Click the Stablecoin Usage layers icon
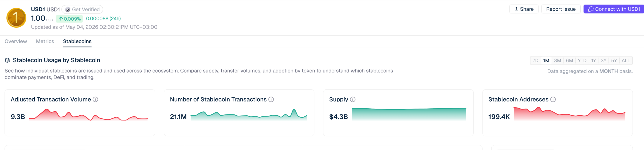 tap(7, 60)
